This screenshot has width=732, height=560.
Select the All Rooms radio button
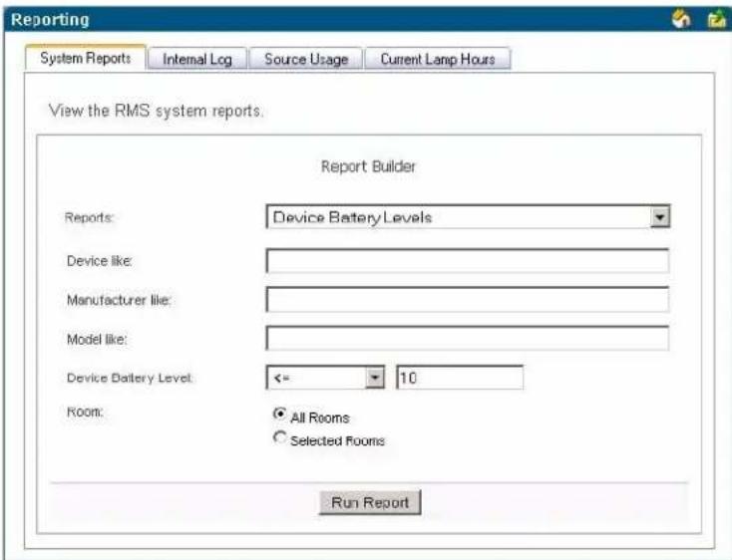pos(279,415)
